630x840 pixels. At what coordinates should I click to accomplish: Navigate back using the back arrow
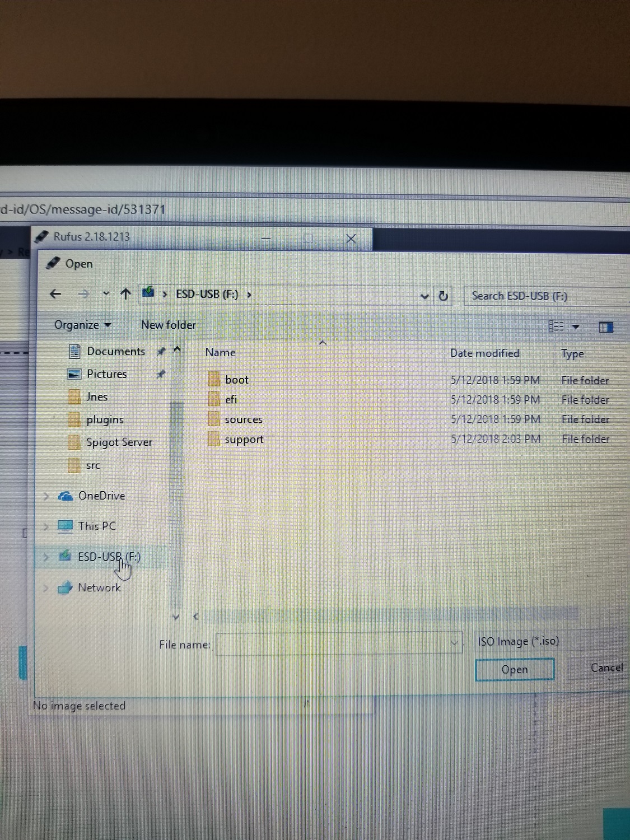(x=55, y=293)
